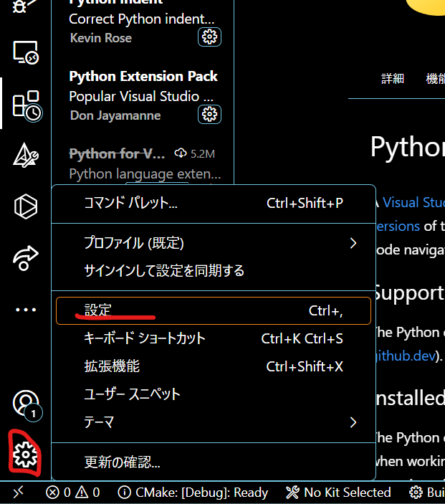
Task: Select 拡張機能 menu entry
Action: 214,366
